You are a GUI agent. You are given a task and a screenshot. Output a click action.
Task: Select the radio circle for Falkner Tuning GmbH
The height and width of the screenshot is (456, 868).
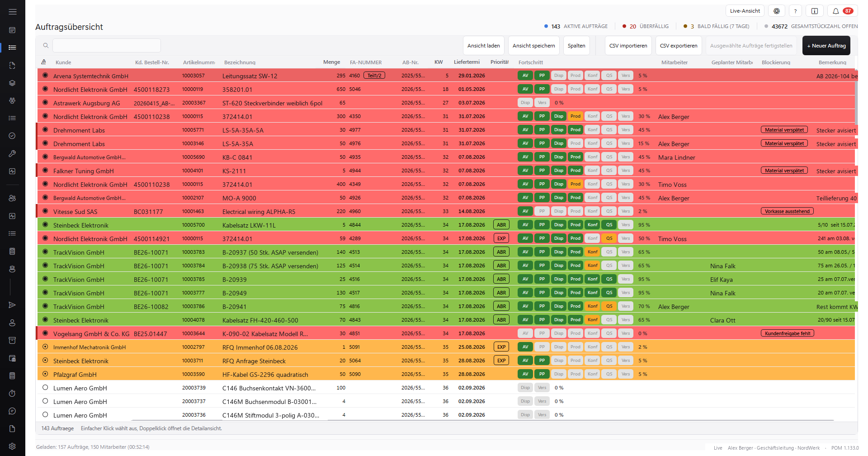click(45, 171)
